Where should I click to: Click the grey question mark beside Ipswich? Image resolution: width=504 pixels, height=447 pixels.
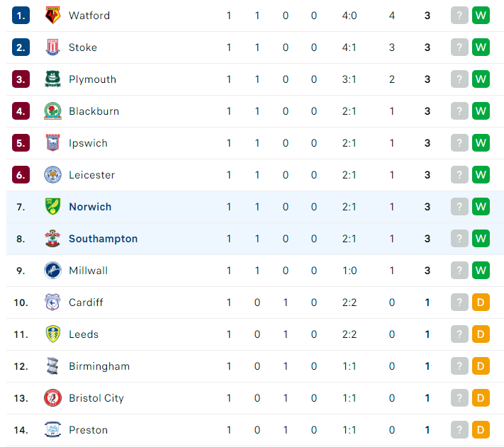click(459, 143)
